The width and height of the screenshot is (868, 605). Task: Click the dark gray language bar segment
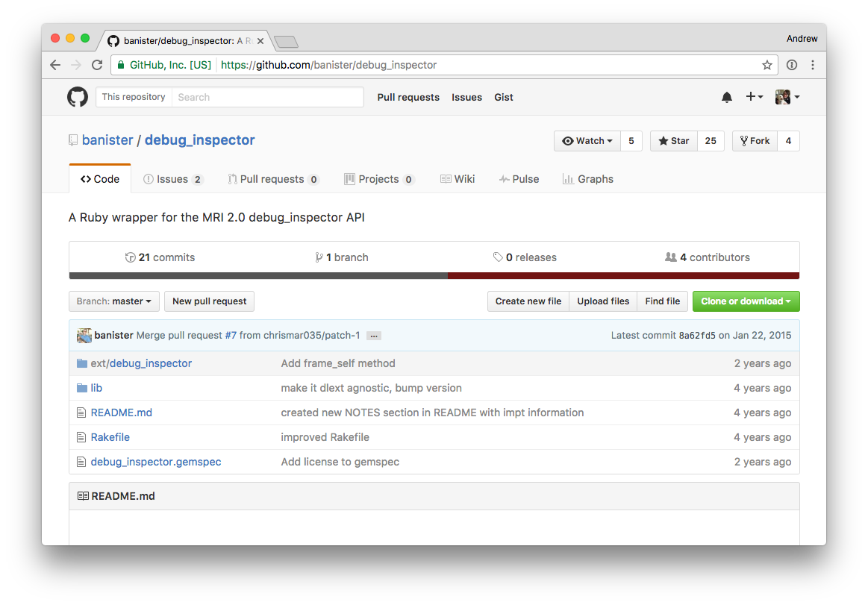tap(258, 276)
